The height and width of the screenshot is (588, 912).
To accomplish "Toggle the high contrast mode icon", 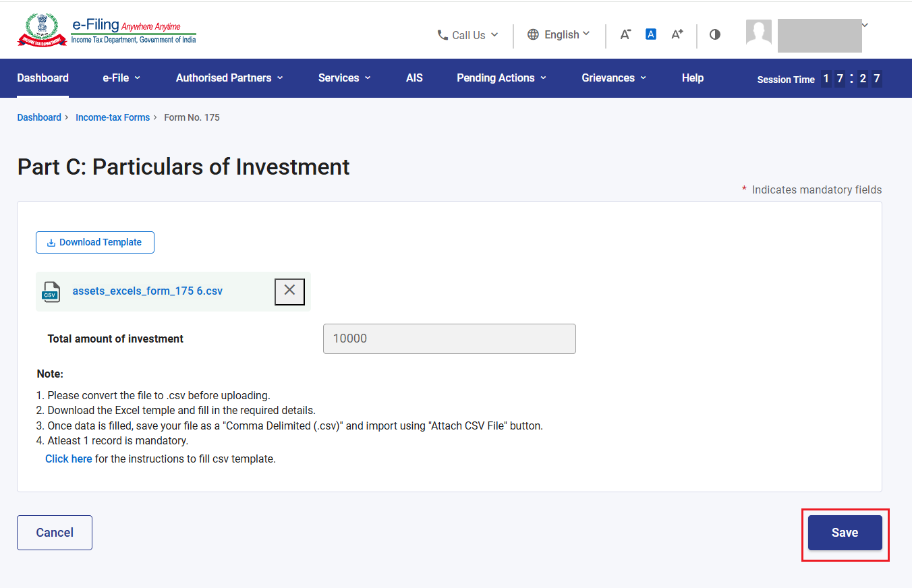I will [x=715, y=34].
